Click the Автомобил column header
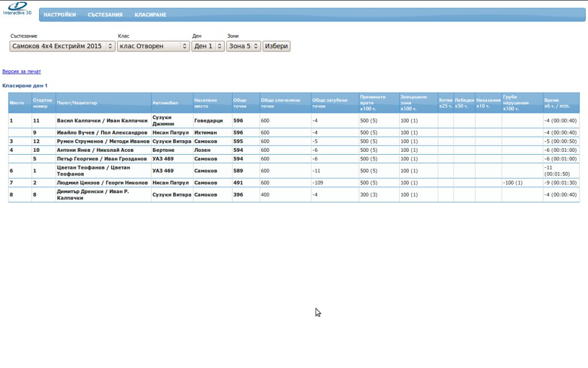The height and width of the screenshot is (368, 588). 165,103
